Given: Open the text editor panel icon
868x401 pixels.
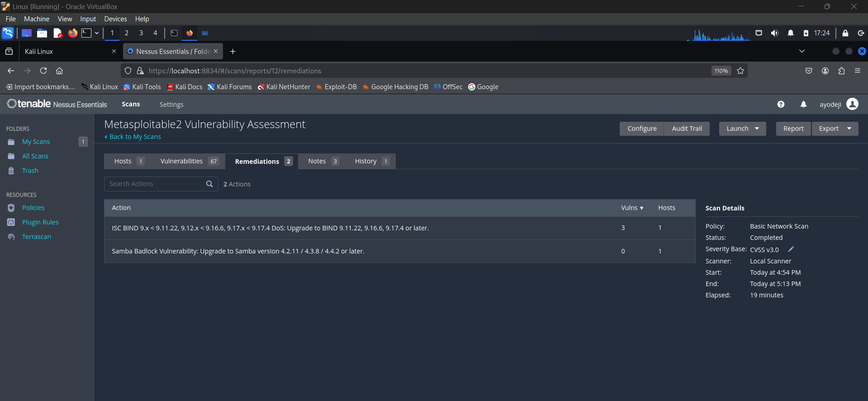Looking at the screenshot, I should tap(57, 33).
